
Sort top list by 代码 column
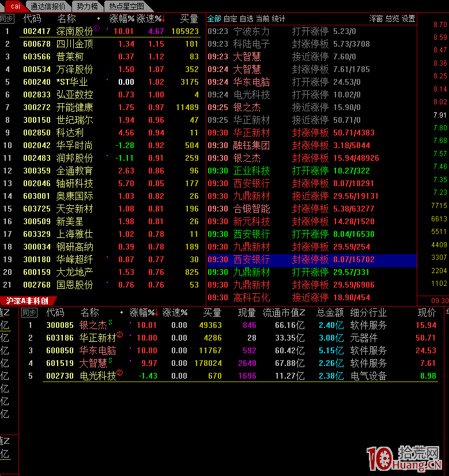[32, 19]
